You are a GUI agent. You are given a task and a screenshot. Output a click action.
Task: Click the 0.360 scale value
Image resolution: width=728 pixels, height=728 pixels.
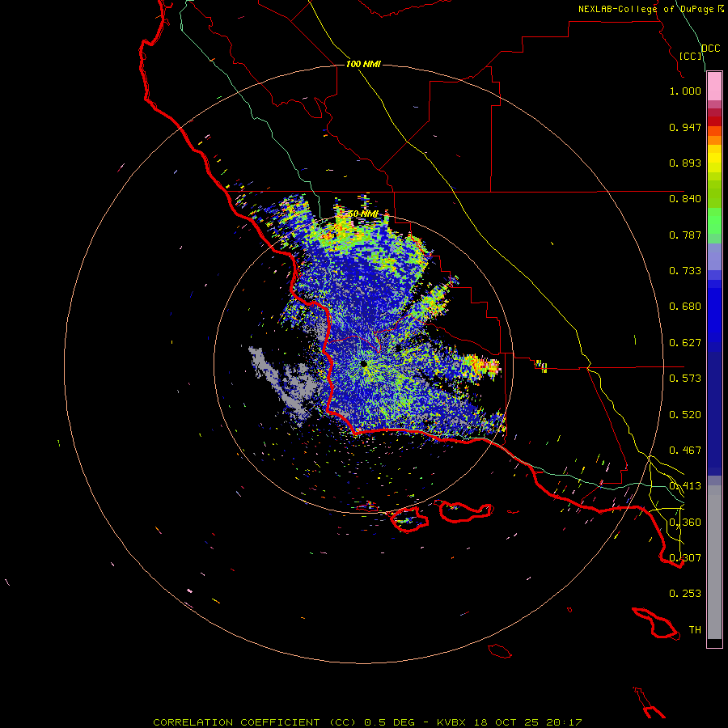(685, 523)
